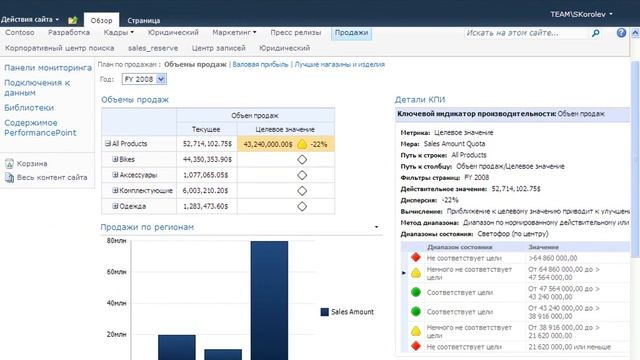This screenshot has height=360, width=640.
Task: Open Содержимое PerformancePoint in sidebar
Action: 40,128
